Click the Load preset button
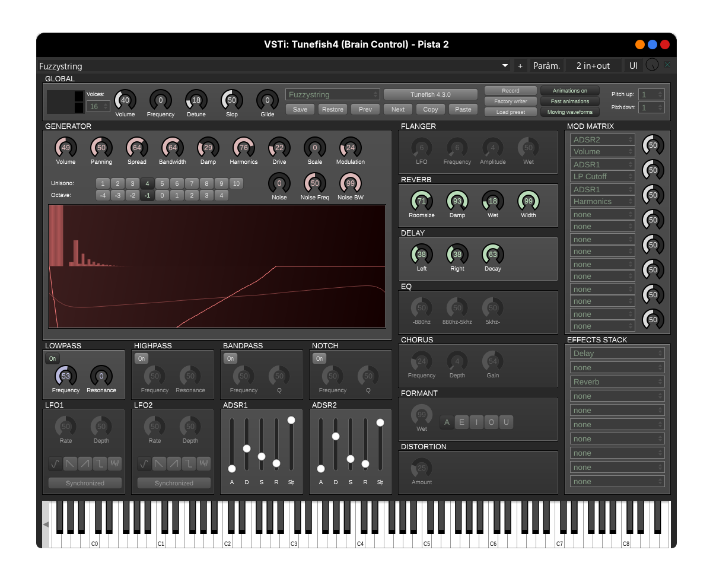The height and width of the screenshot is (588, 713). pyautogui.click(x=510, y=112)
